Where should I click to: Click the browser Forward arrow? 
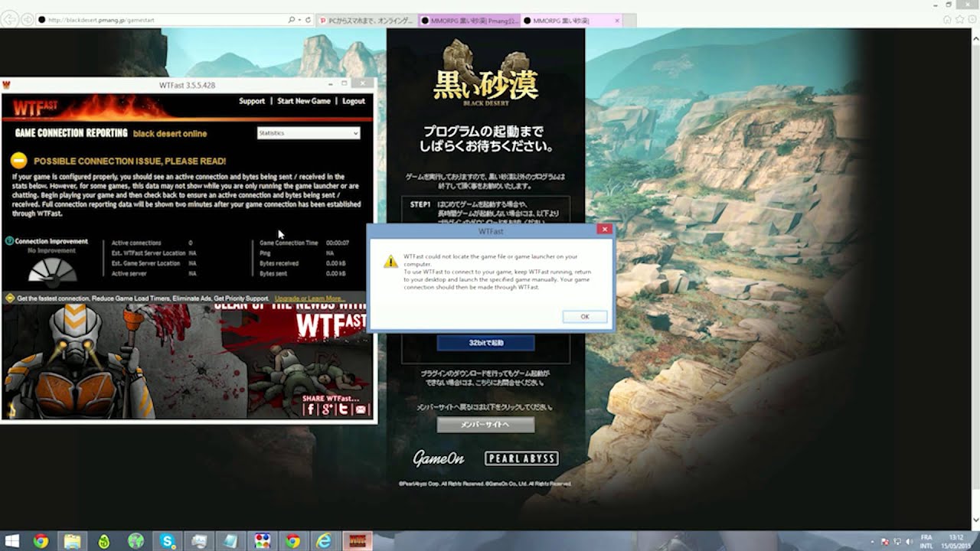tap(28, 20)
